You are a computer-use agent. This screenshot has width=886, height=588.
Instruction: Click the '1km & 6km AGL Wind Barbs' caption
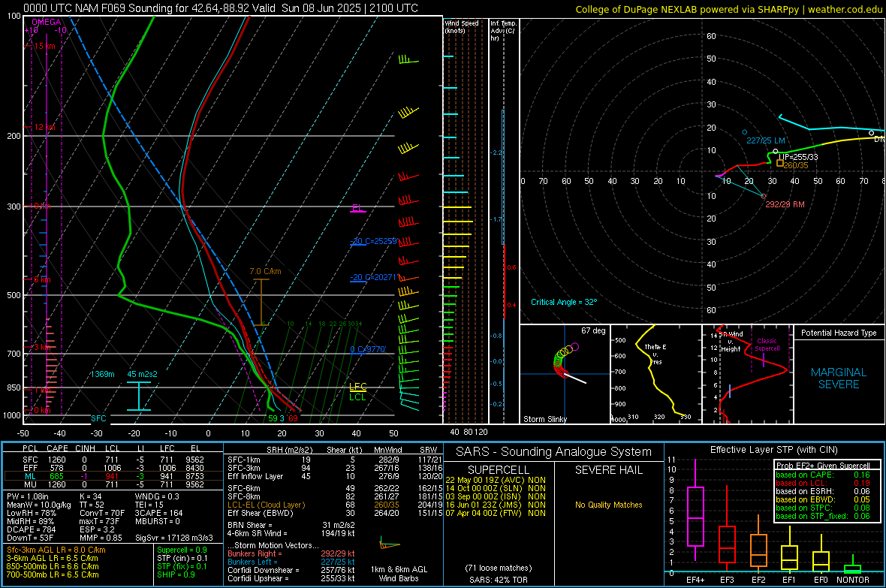[399, 574]
